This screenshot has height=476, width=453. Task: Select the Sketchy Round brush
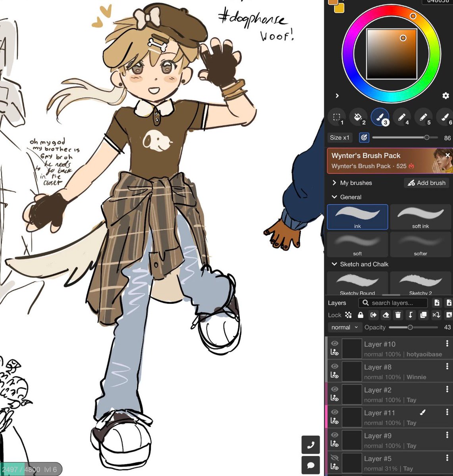(x=357, y=283)
